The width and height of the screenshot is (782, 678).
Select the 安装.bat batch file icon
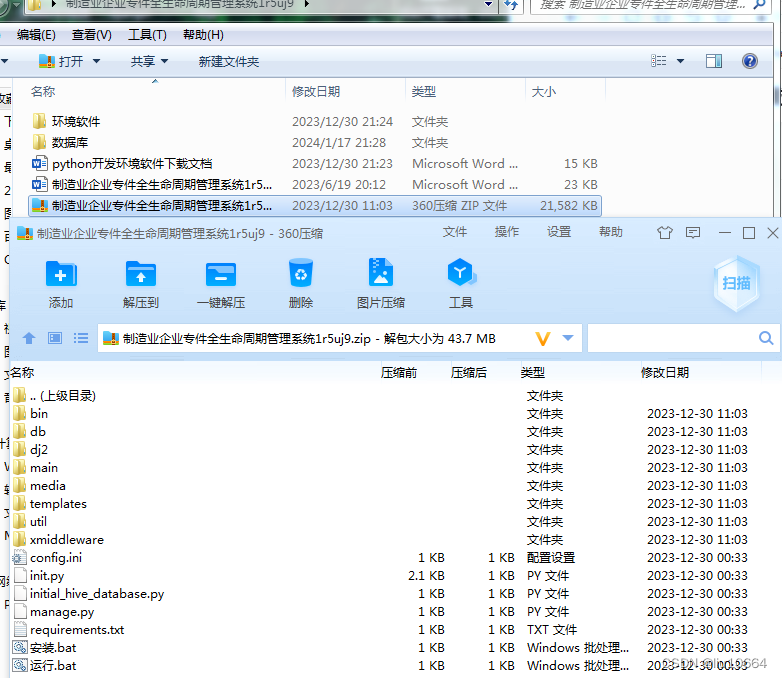pos(20,648)
